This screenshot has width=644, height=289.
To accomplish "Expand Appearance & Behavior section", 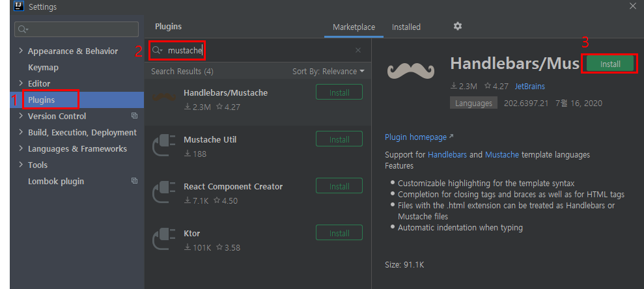I will 21,51.
